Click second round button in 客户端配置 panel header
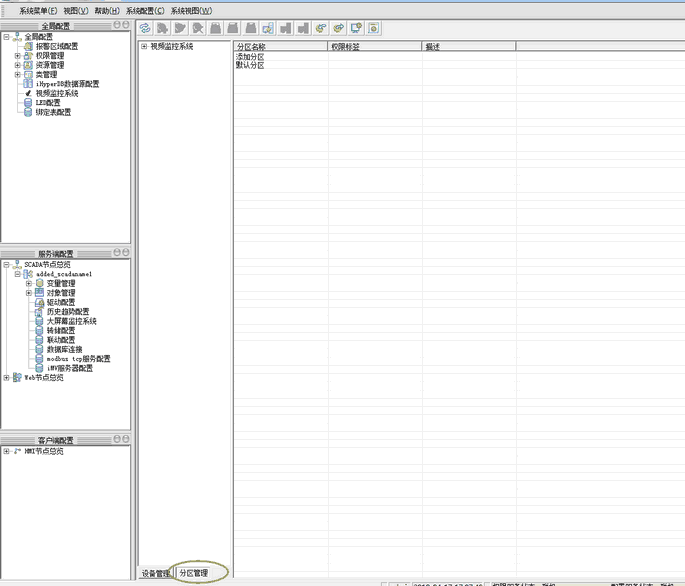685x586 pixels. coord(126,439)
